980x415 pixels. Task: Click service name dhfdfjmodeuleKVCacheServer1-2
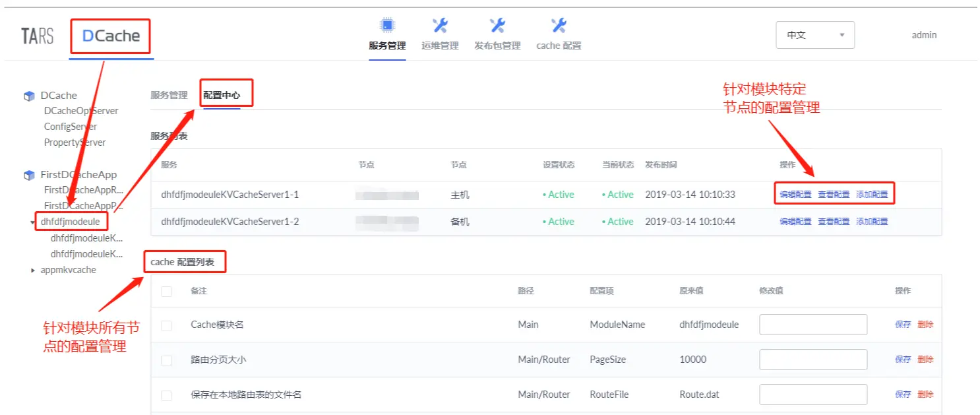pyautogui.click(x=230, y=222)
